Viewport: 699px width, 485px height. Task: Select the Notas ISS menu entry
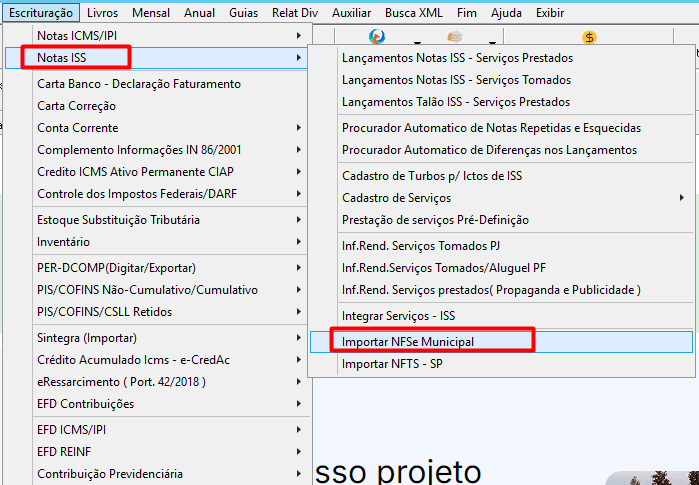[x=156, y=58]
